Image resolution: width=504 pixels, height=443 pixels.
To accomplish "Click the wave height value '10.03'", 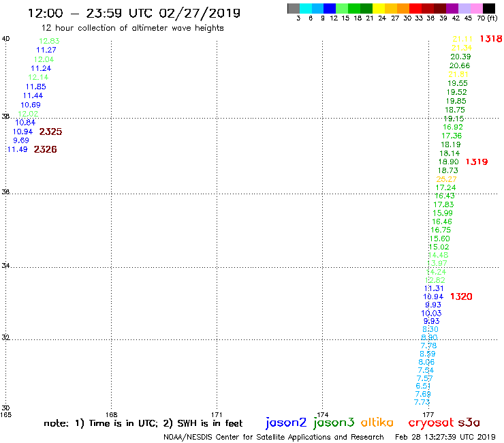I will pyautogui.click(x=431, y=314).
